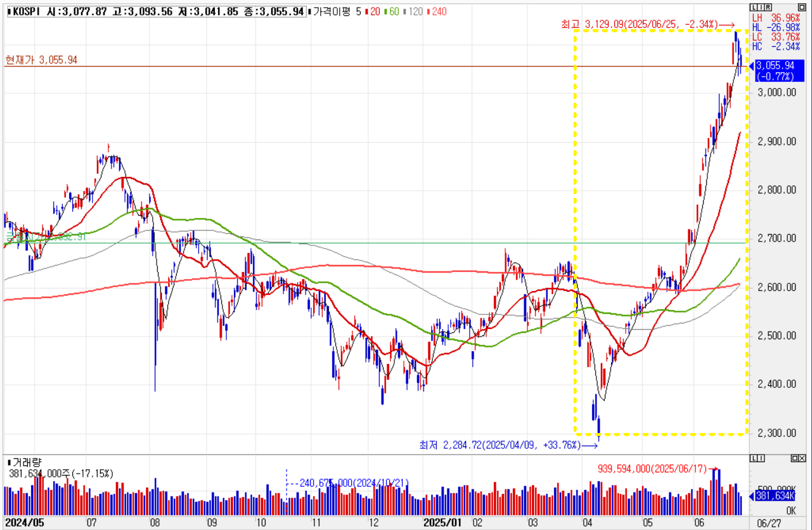Click the 0K volume axis label

tap(790, 510)
